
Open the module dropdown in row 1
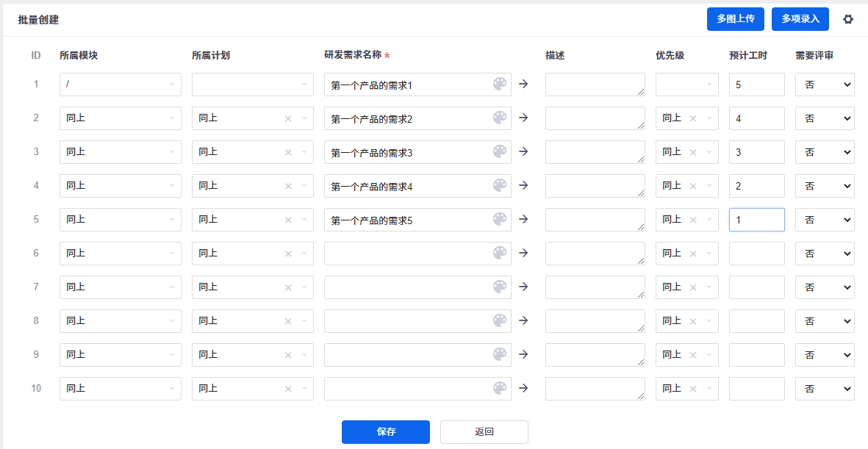coord(121,85)
